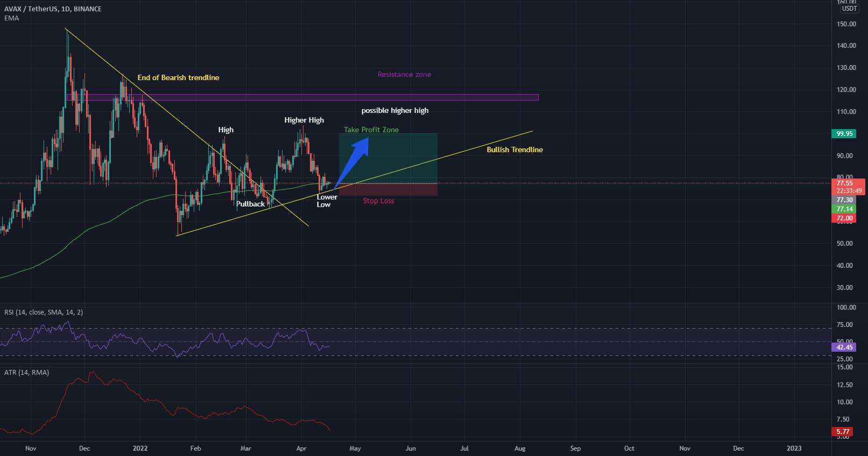
Task: Select the EMA indicator label
Action: coord(11,18)
